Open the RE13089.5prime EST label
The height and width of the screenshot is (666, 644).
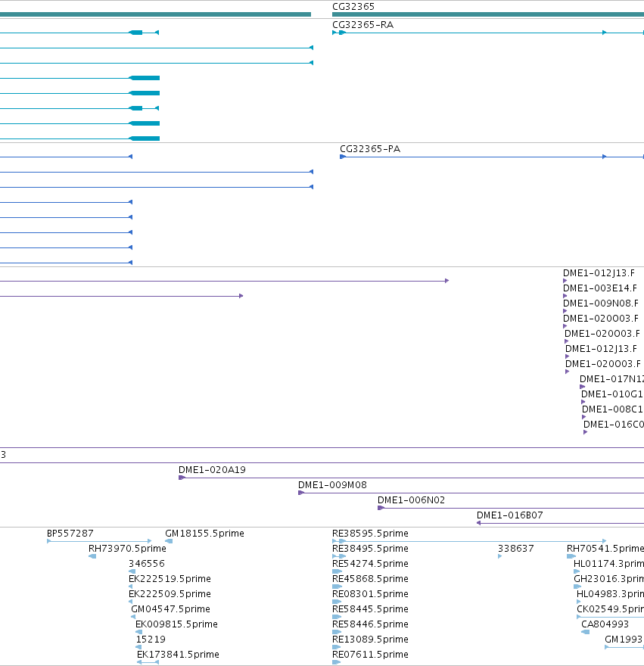(x=370, y=640)
